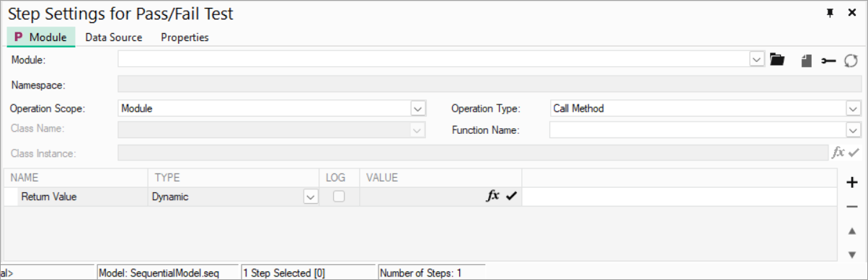868x280 pixels.
Task: Pin the Step Settings pane
Action: pyautogui.click(x=830, y=13)
